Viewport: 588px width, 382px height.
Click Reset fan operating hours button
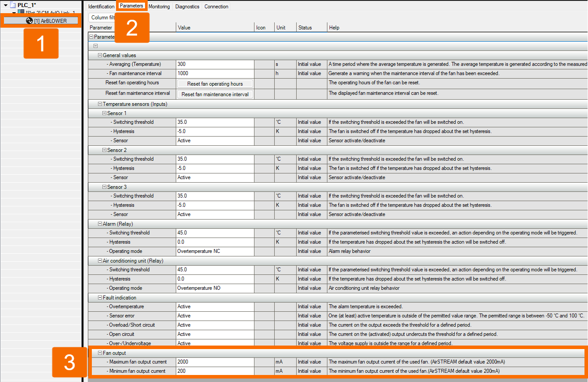(x=215, y=84)
